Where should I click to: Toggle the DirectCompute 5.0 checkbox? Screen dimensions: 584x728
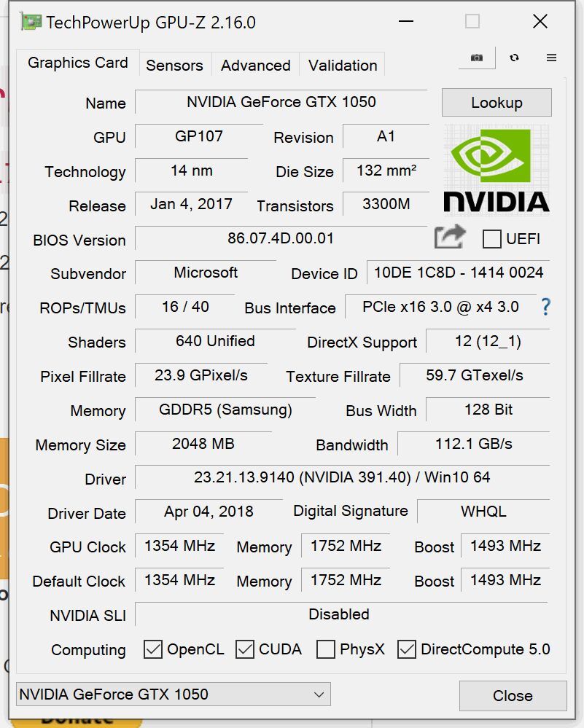pos(407,649)
